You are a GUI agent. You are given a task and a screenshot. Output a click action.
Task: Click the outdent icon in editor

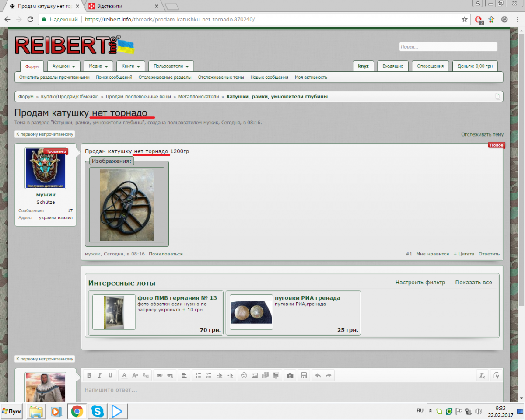click(x=220, y=375)
